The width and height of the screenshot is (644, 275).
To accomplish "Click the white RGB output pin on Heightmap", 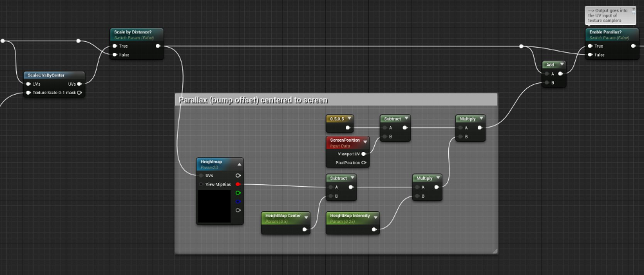I will point(238,175).
